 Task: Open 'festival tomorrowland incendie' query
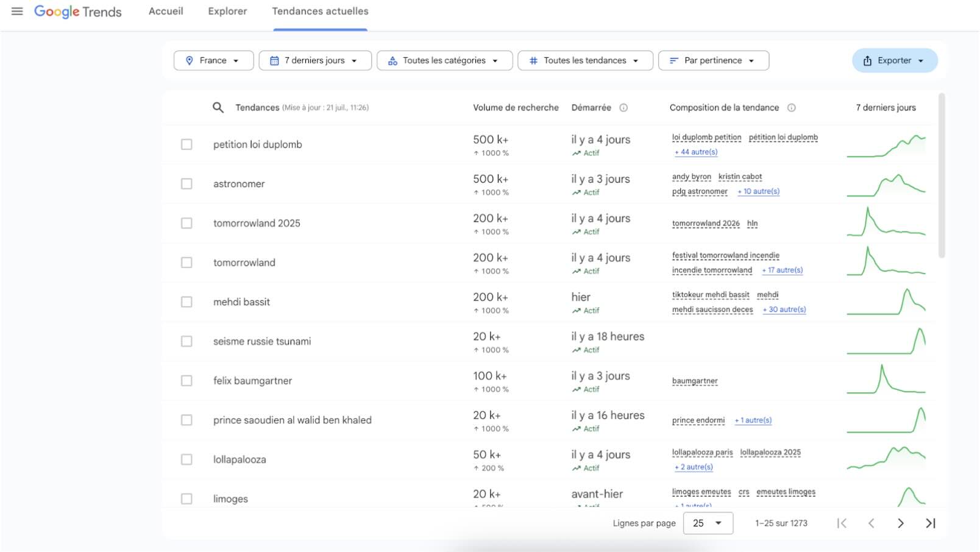pyautogui.click(x=726, y=255)
